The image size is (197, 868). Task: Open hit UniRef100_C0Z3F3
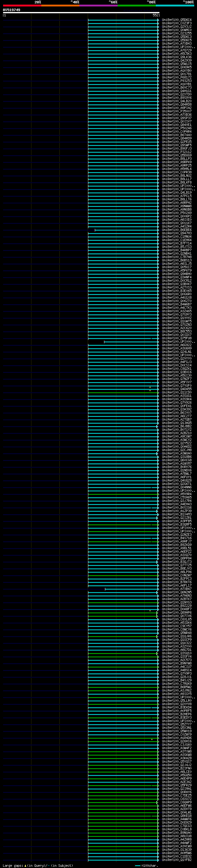click(176, 23)
